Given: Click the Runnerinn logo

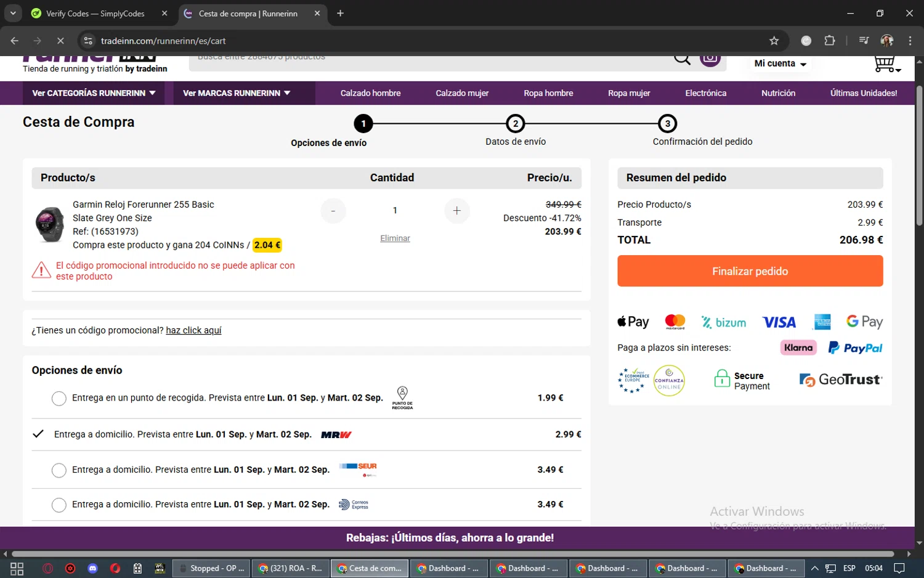Looking at the screenshot, I should coord(95,65).
